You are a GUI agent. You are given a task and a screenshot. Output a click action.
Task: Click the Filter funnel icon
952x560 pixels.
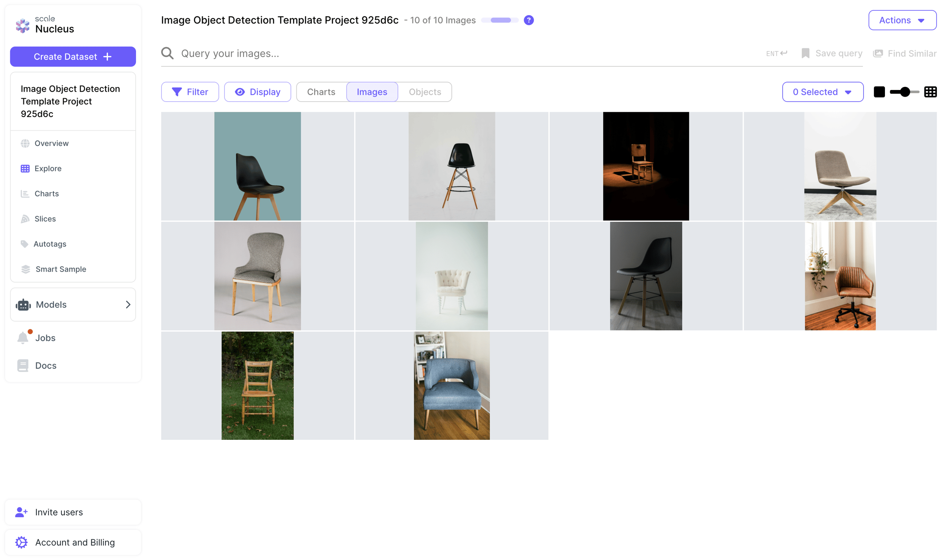click(177, 92)
